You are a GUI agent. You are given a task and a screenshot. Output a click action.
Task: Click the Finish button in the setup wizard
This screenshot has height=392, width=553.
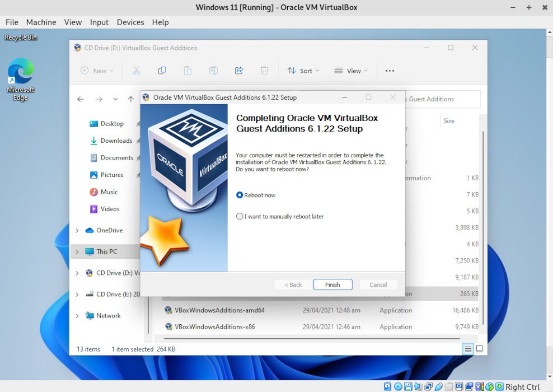coord(332,284)
